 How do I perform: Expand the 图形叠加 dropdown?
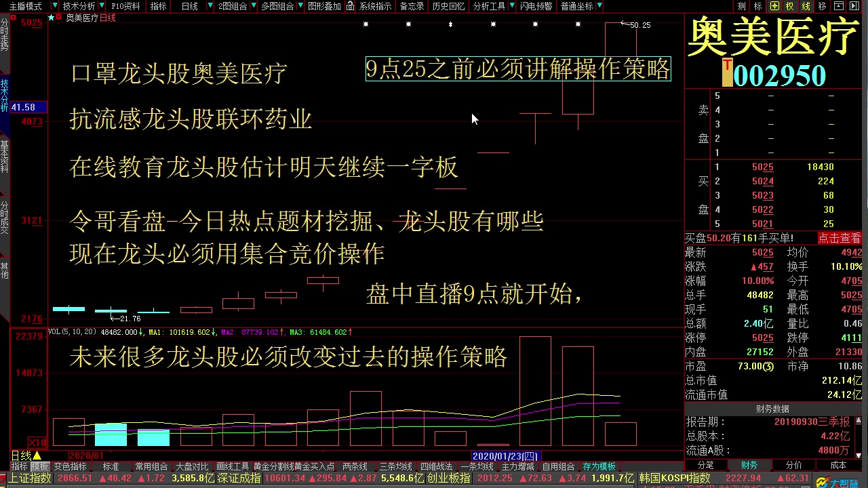[x=325, y=6]
